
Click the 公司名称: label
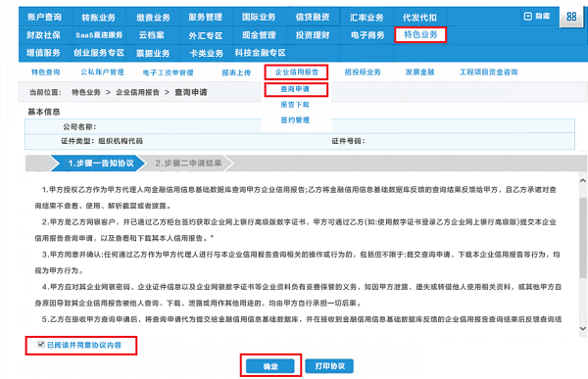tap(79, 126)
